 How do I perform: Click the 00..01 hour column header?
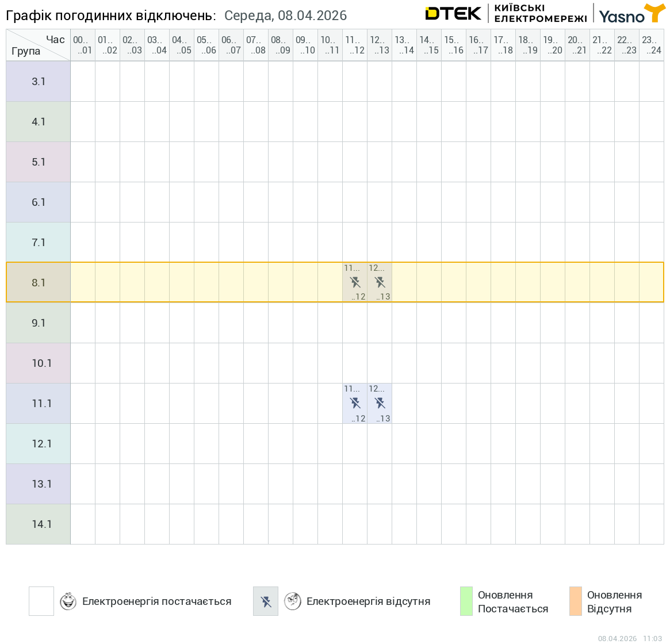pyautogui.click(x=83, y=45)
